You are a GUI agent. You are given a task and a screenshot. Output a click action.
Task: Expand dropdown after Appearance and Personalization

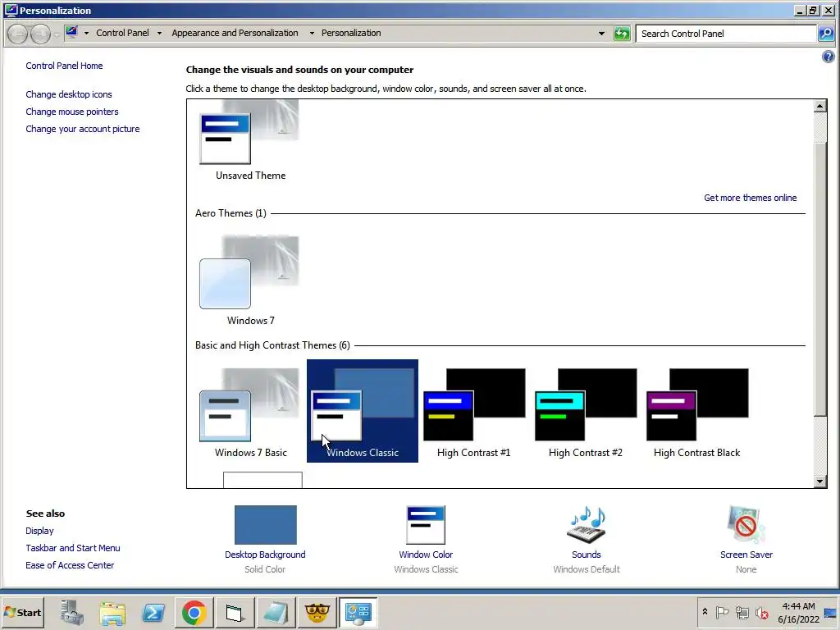[312, 33]
